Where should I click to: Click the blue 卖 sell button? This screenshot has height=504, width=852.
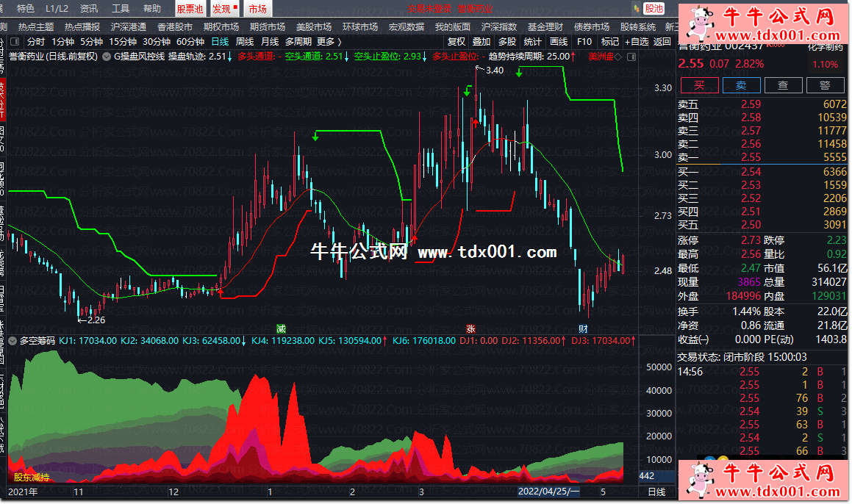[741, 84]
